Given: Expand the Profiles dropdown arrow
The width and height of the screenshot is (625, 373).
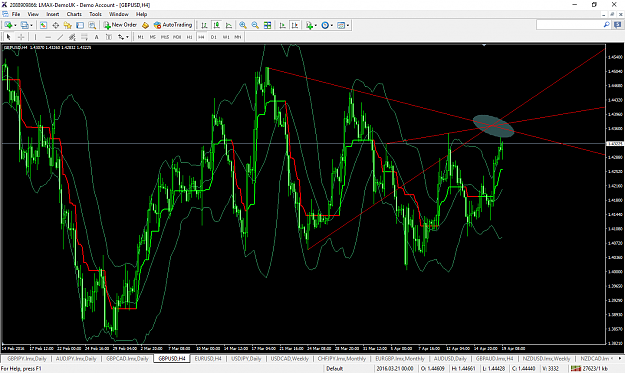Looking at the screenshot, I should pos(31,25).
